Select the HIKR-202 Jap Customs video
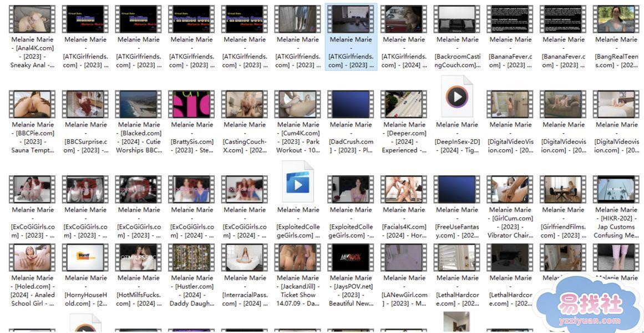Screen dimensions: 644x333 pos(616,189)
